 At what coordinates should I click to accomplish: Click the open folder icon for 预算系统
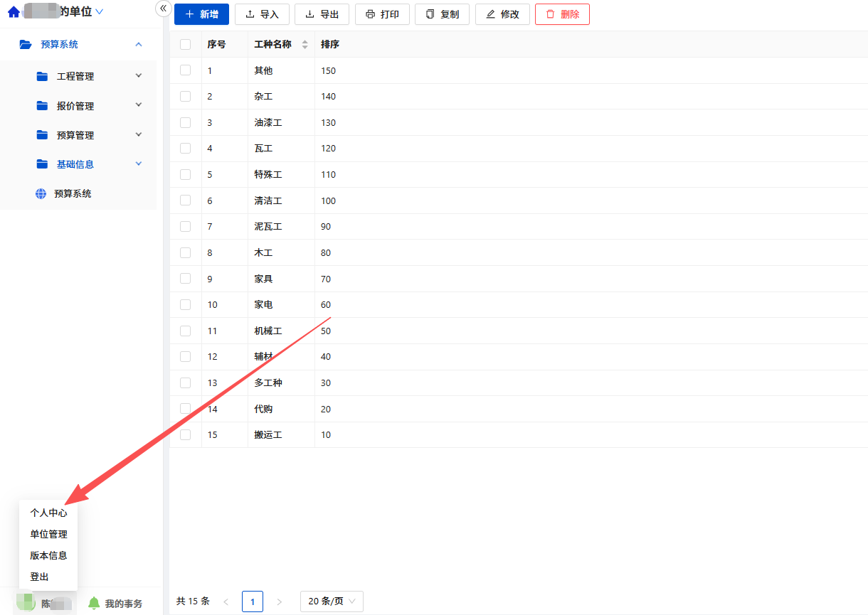coord(26,44)
